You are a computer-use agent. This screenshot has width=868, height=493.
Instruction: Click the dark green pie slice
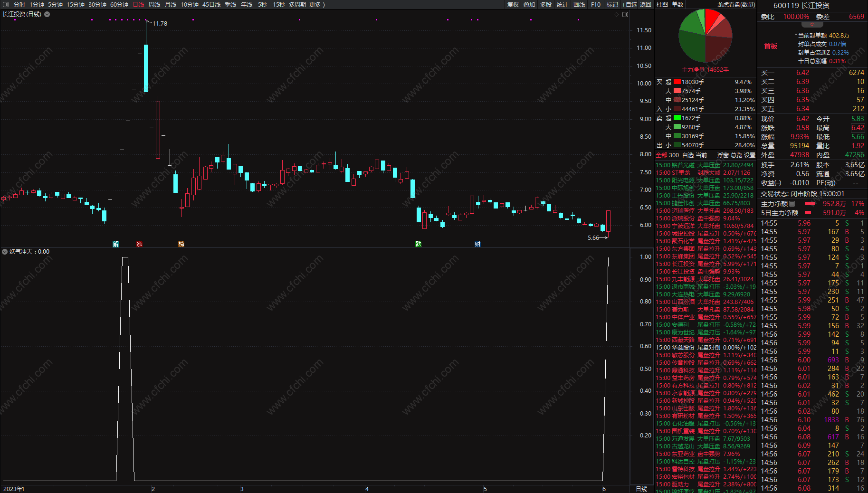tap(692, 47)
